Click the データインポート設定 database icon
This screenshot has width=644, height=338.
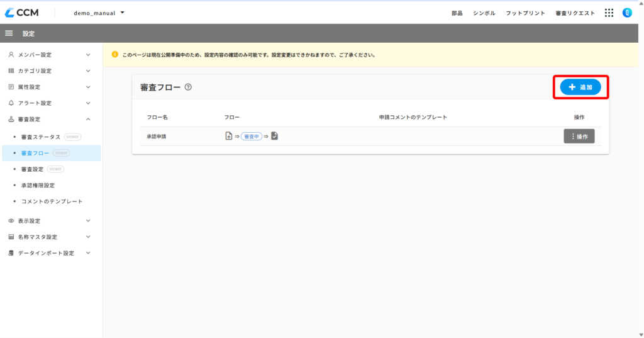pos(11,253)
